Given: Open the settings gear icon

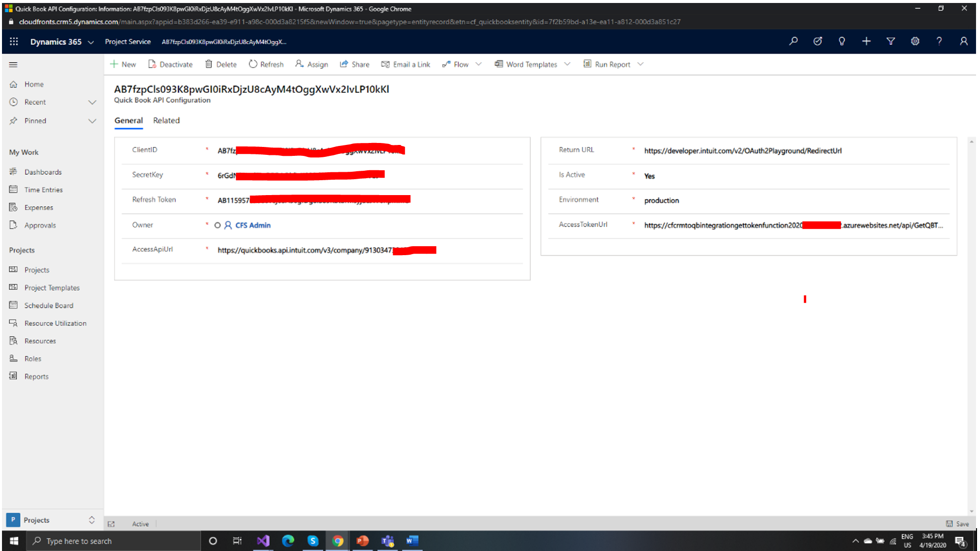Looking at the screenshot, I should (915, 41).
